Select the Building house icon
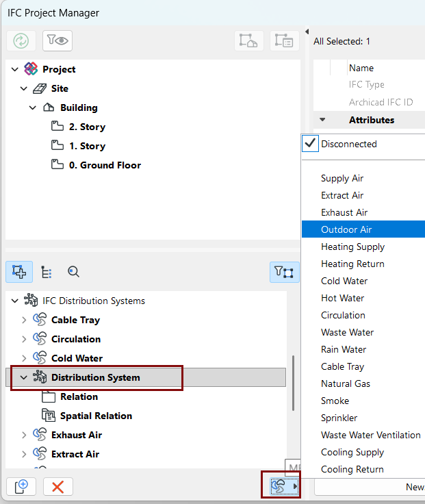Image resolution: width=425 pixels, height=504 pixels. [49, 108]
